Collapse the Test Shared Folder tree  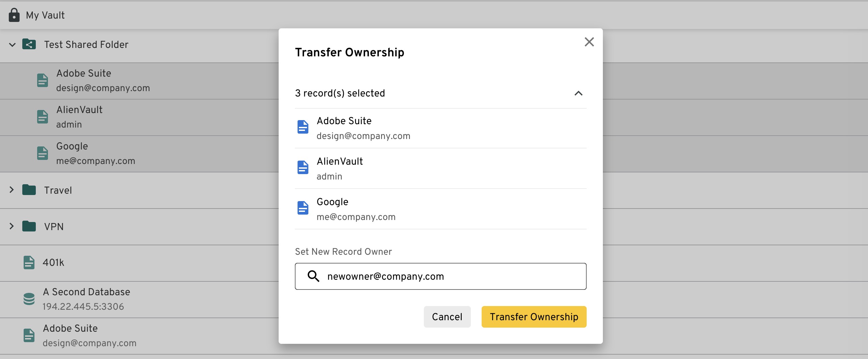[12, 45]
